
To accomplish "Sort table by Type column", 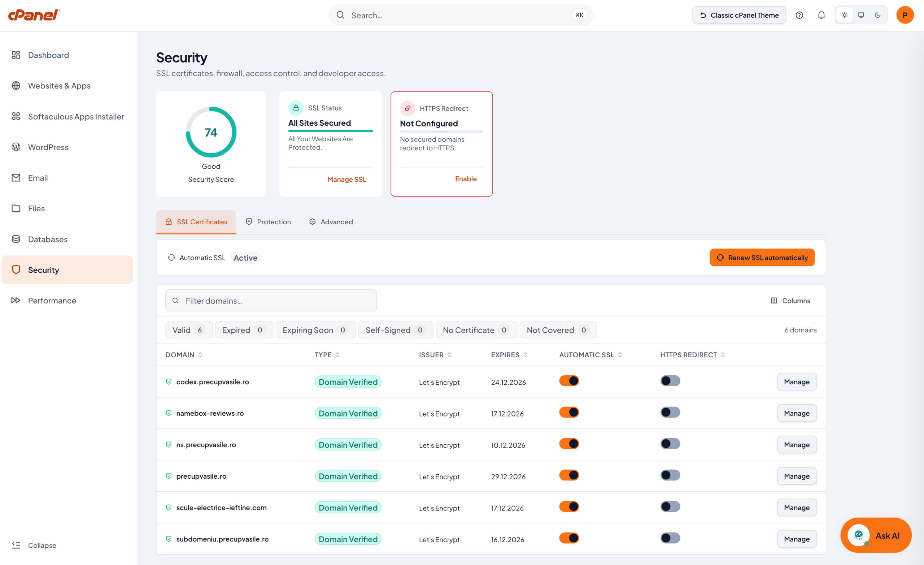I will (x=327, y=355).
